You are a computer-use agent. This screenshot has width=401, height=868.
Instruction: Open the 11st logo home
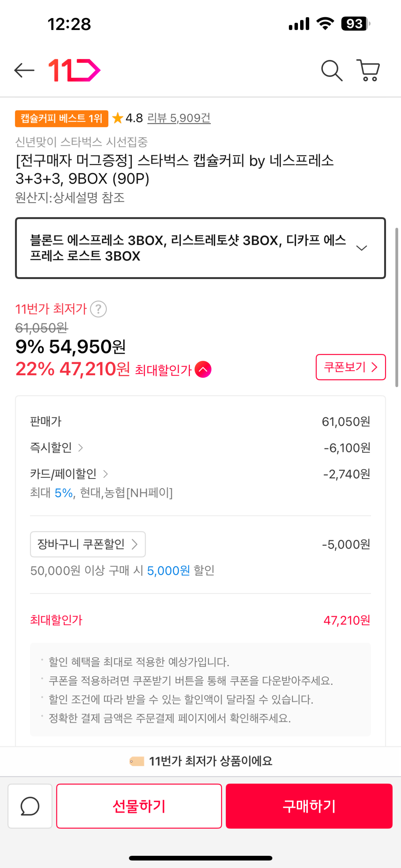[x=75, y=71]
